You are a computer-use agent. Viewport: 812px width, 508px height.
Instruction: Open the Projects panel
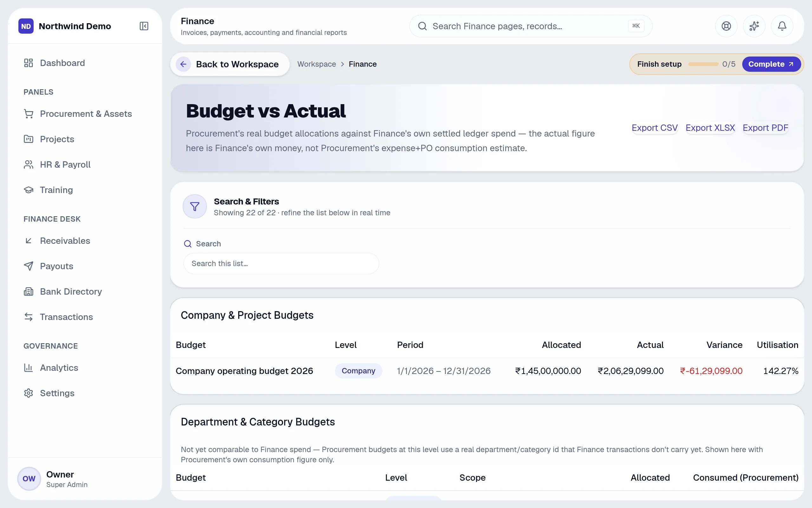click(85, 139)
